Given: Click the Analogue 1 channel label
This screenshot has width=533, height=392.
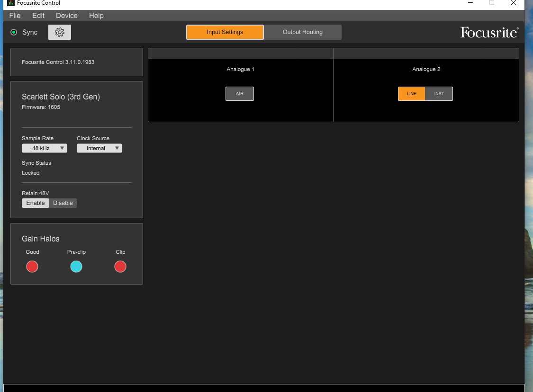Looking at the screenshot, I should pyautogui.click(x=240, y=69).
